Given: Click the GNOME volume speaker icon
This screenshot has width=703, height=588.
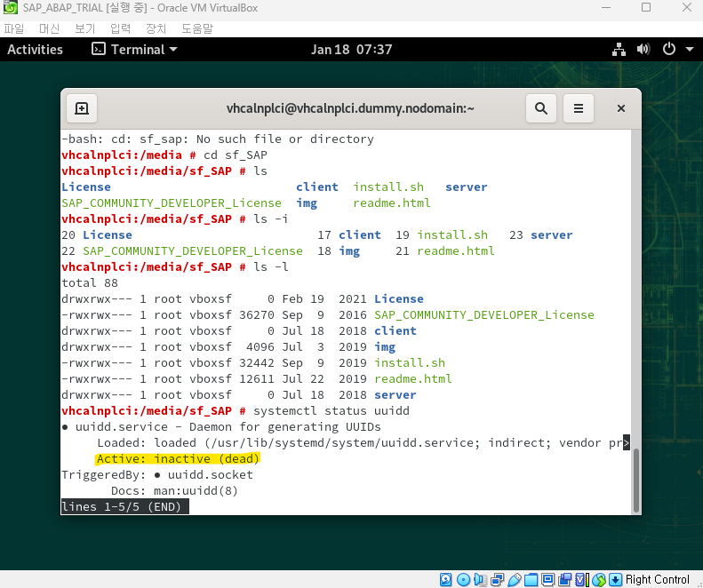Looking at the screenshot, I should 643,50.
